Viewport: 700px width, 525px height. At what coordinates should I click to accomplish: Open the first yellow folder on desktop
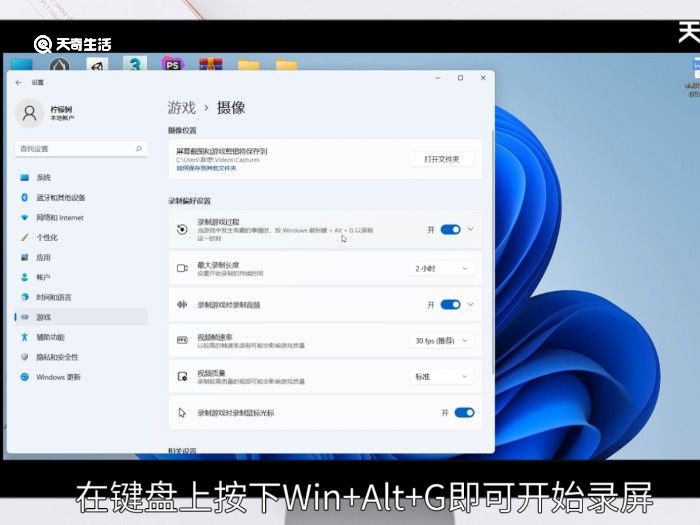(249, 65)
